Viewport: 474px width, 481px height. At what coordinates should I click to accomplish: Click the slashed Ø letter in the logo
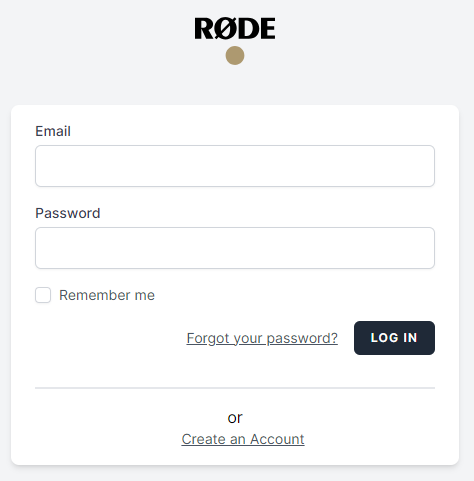tap(226, 29)
